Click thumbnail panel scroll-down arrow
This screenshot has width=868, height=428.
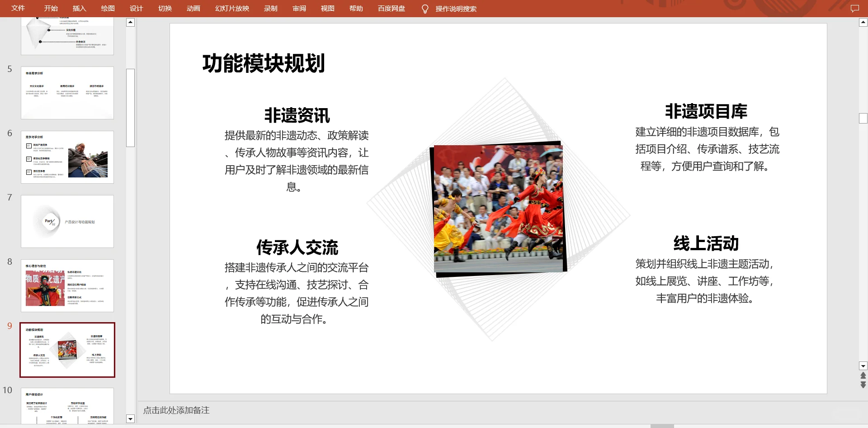[x=130, y=418]
